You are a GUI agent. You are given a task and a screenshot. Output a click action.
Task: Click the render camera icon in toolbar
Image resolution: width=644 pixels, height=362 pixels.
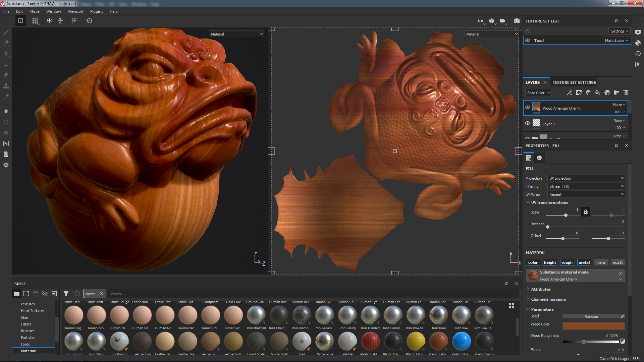pos(516,21)
